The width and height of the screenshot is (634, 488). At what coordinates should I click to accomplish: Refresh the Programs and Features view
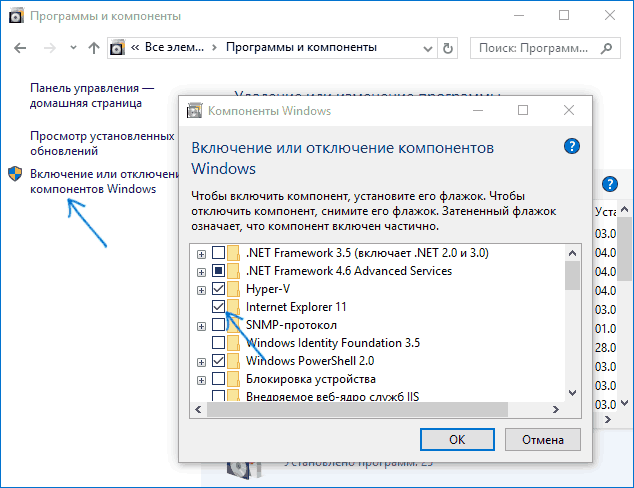(x=447, y=48)
